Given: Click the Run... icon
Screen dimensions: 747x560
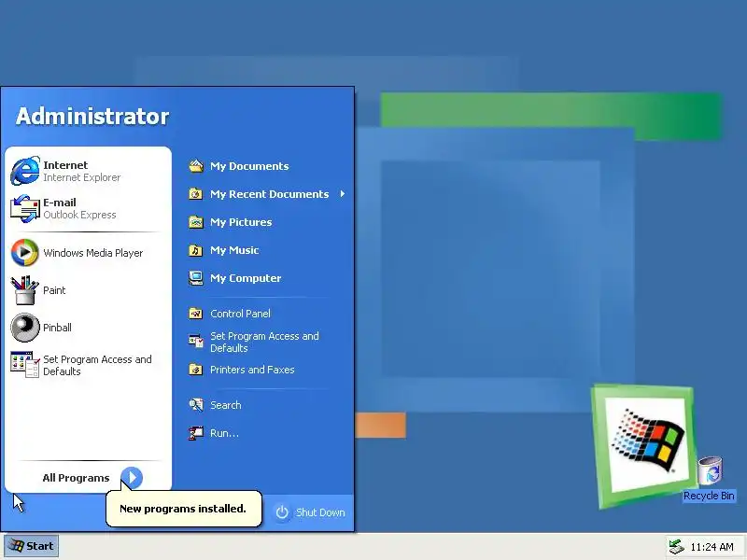Looking at the screenshot, I should point(196,433).
